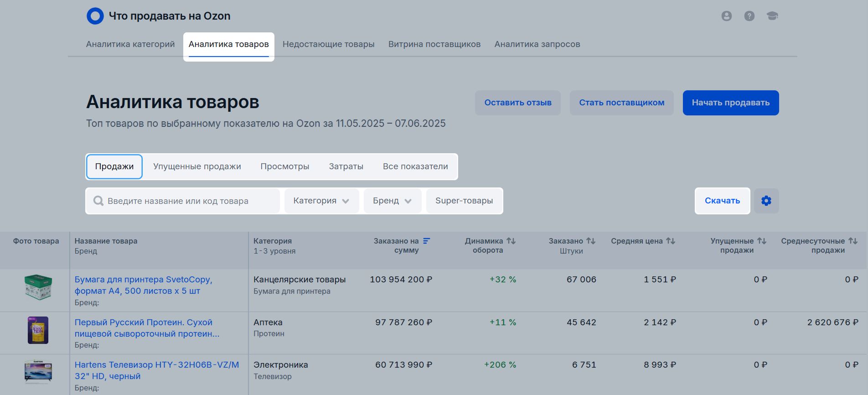The width and height of the screenshot is (868, 395).
Task: Sort by Заказано штуки arrows
Action: coord(591,241)
